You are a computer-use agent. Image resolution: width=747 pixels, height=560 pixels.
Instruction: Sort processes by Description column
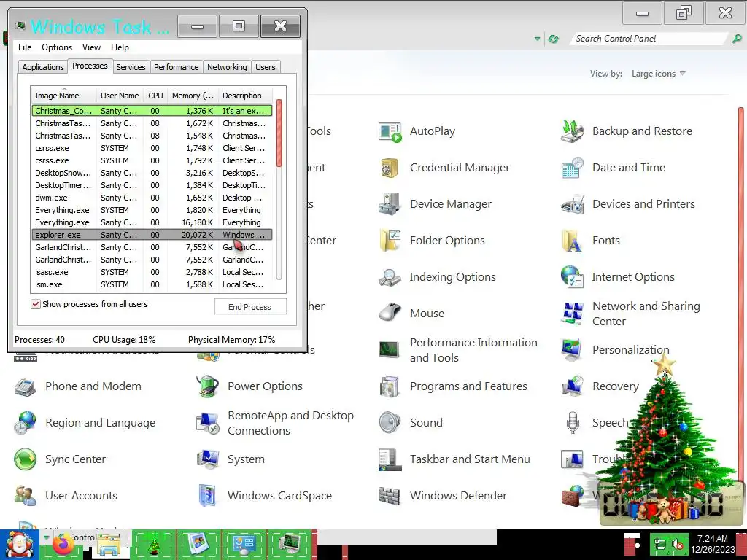[x=246, y=96]
